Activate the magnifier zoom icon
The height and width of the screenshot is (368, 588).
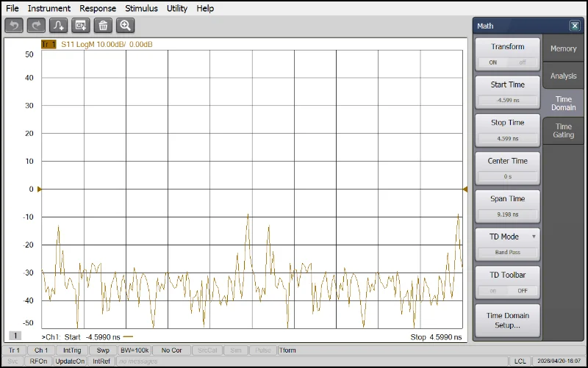pos(125,26)
